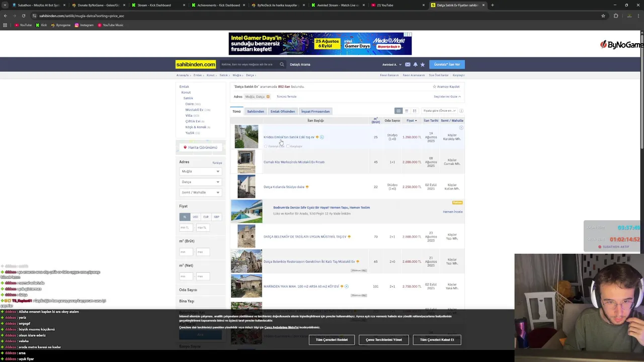The width and height of the screenshot is (644, 362).
Task: Sort by the Fiyat column header
Action: [x=412, y=121]
